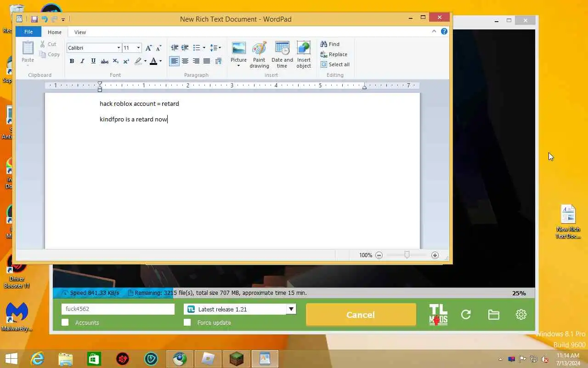Click the Windows Start button
This screenshot has width=588, height=368.
11,359
